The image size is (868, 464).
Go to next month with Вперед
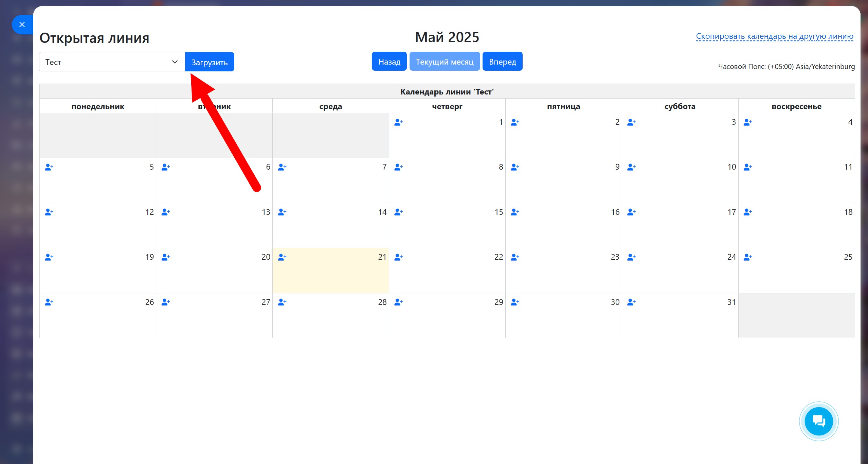click(x=502, y=62)
